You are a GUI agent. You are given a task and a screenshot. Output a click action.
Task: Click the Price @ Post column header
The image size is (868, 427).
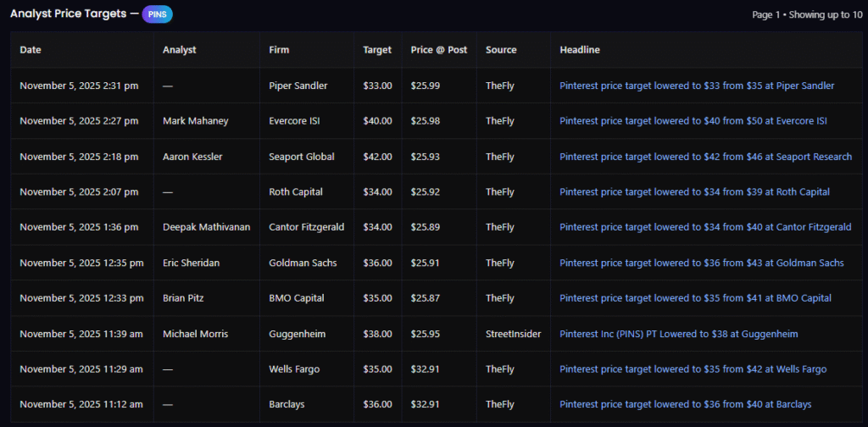point(438,50)
